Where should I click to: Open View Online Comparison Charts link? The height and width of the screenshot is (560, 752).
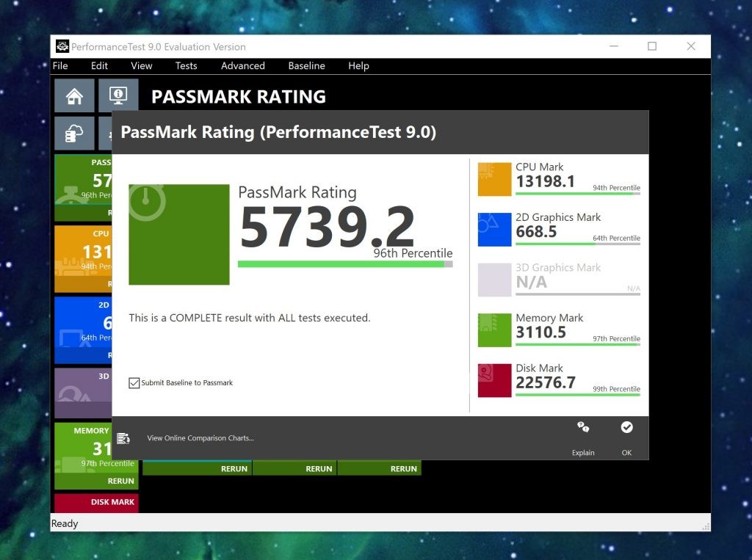(200, 437)
